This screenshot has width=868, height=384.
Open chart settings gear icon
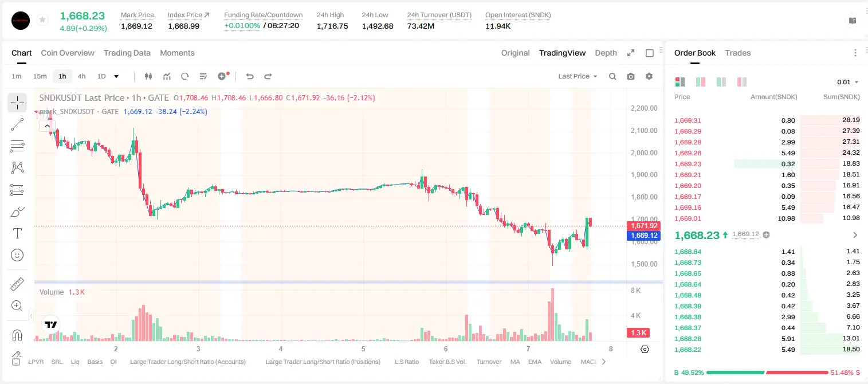[649, 76]
